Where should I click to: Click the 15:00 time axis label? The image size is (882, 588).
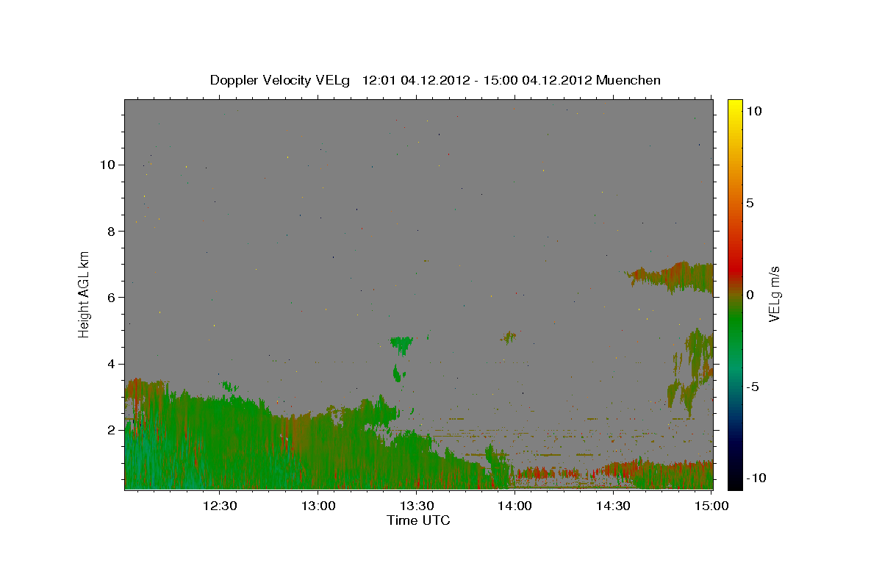point(711,505)
